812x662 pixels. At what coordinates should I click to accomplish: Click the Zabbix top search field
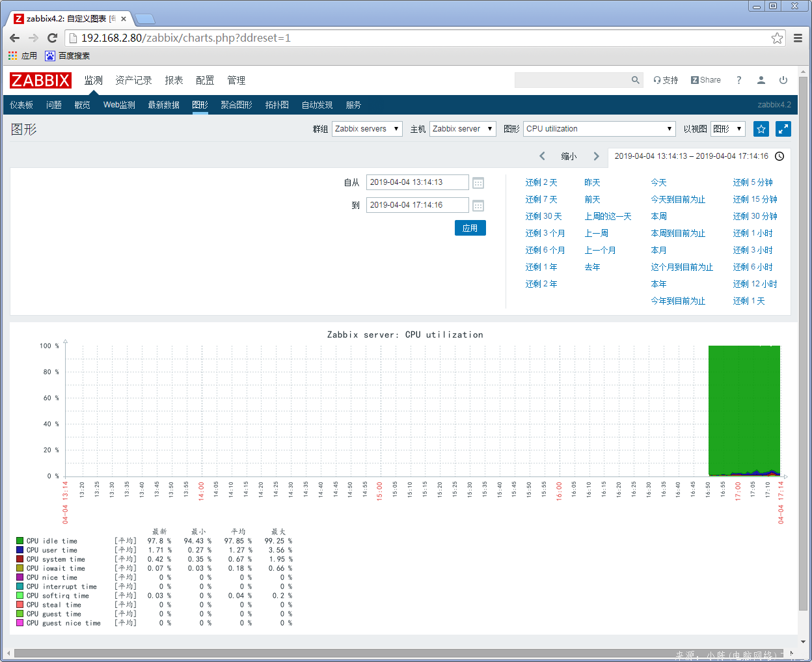[572, 80]
